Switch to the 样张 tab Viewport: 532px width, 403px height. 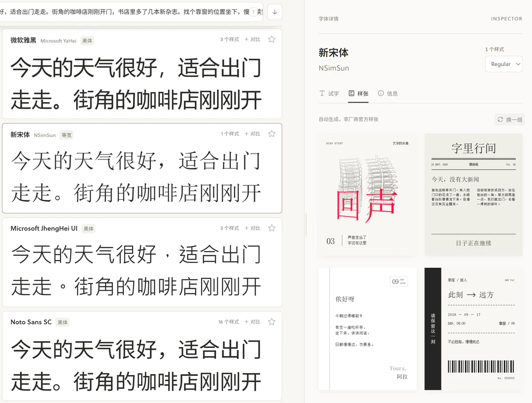(359, 94)
